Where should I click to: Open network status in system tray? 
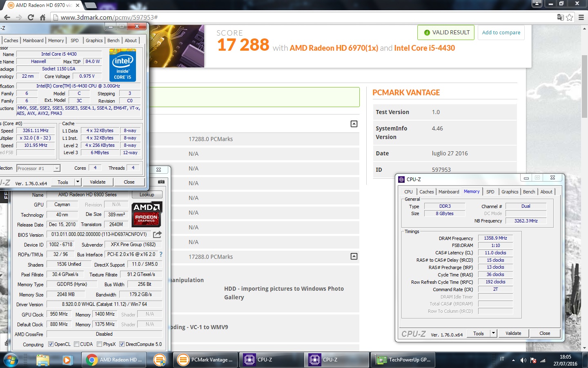pos(543,360)
